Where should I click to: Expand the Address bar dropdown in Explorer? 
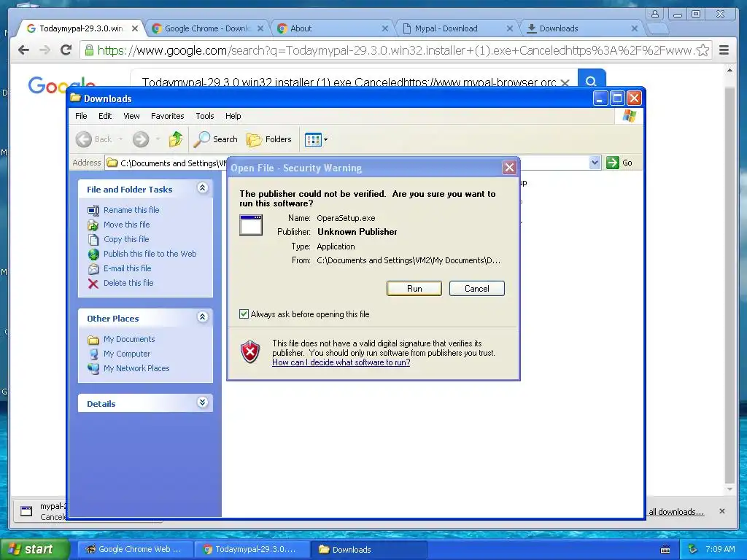pyautogui.click(x=595, y=163)
